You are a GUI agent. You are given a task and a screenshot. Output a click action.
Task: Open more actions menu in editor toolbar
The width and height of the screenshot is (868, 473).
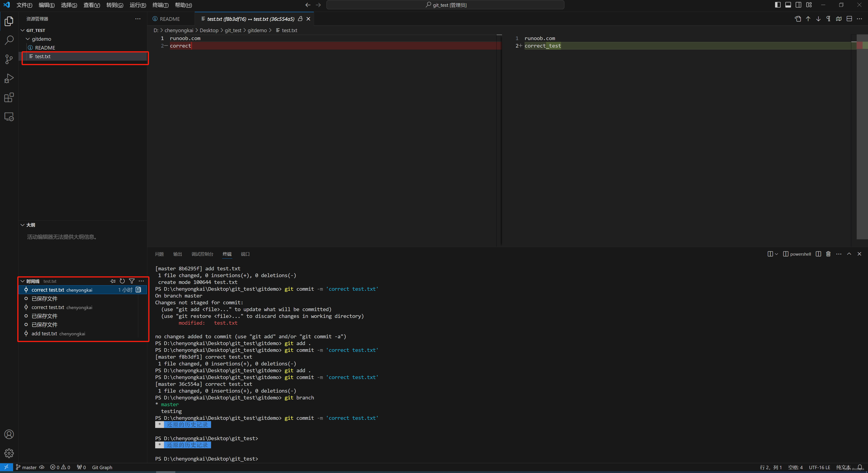click(859, 19)
